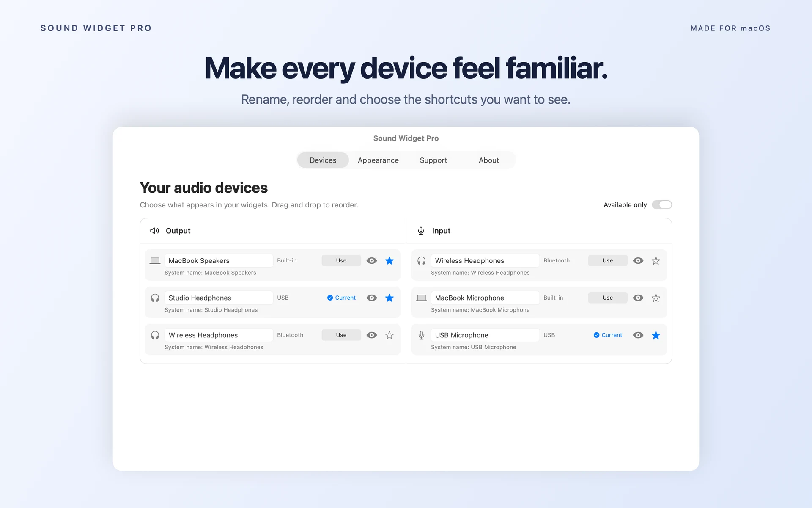Click the Input column header label
Viewport: 812px width, 508px height.
click(x=441, y=231)
